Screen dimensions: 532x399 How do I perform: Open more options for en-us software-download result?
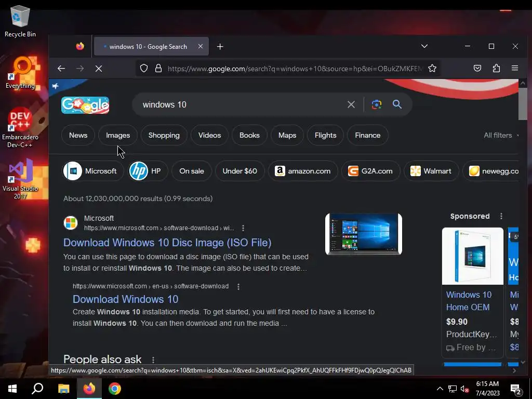point(238,286)
